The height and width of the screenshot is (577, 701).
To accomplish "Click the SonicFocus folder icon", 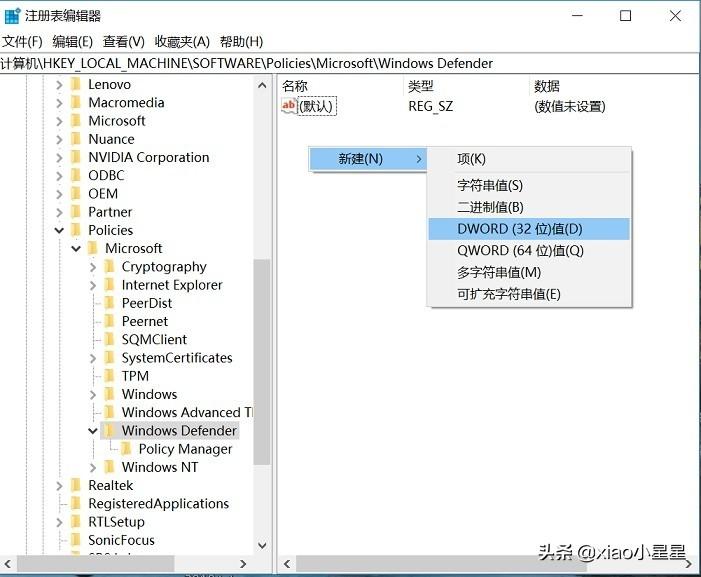I will [76, 540].
